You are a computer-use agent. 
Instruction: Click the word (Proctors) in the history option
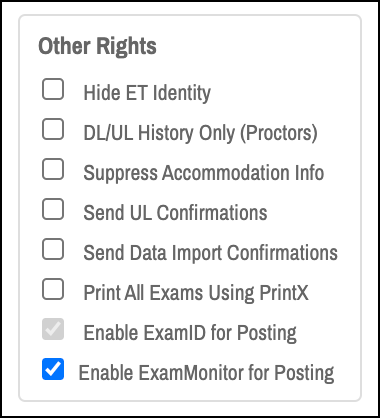[279, 133]
